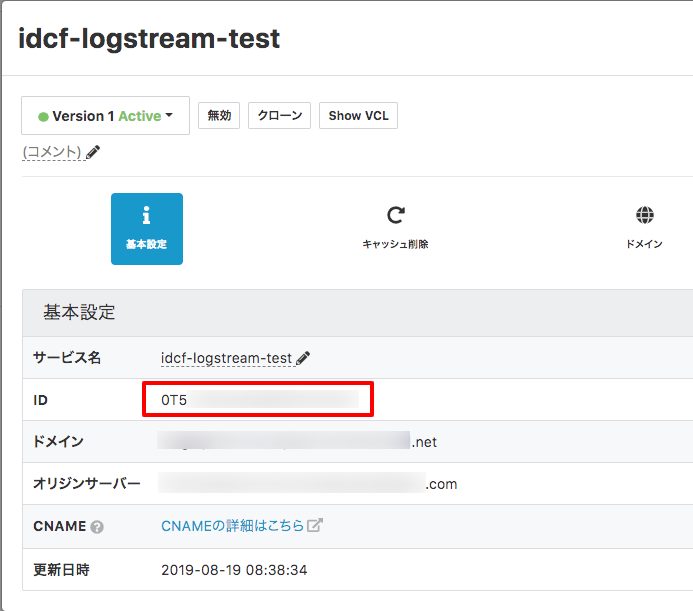The height and width of the screenshot is (611, 693).
Task: Click the pencil icon beside コメント
Action: point(93,152)
